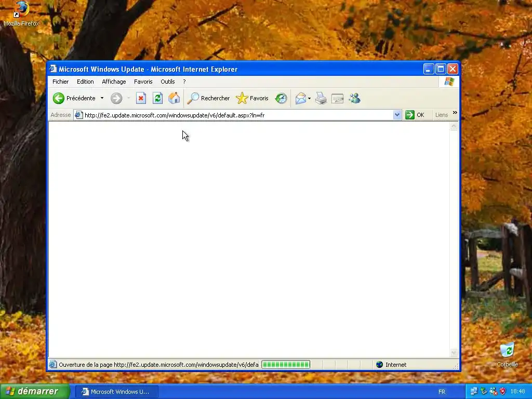532x399 pixels.
Task: Click the Microsoft Windows U... taskbar button
Action: [116, 392]
